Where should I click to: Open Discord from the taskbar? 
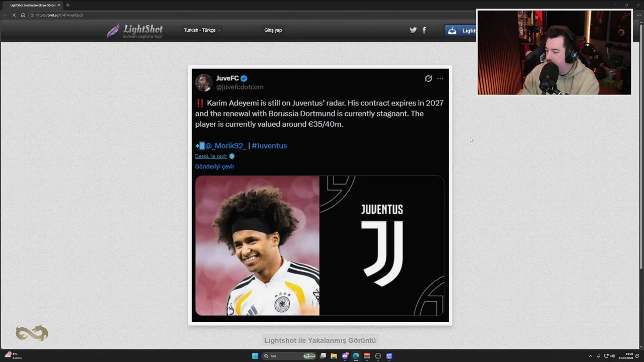coord(345,356)
